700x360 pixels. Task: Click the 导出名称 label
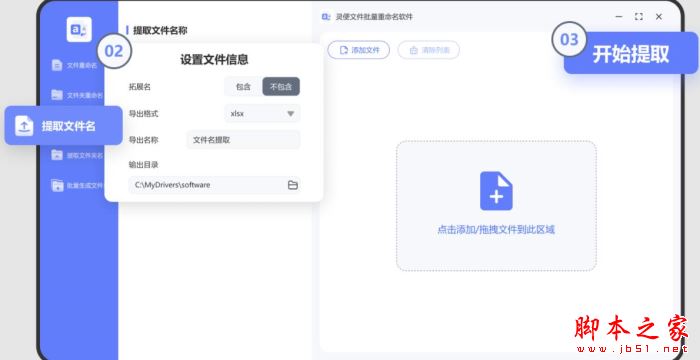[143, 140]
